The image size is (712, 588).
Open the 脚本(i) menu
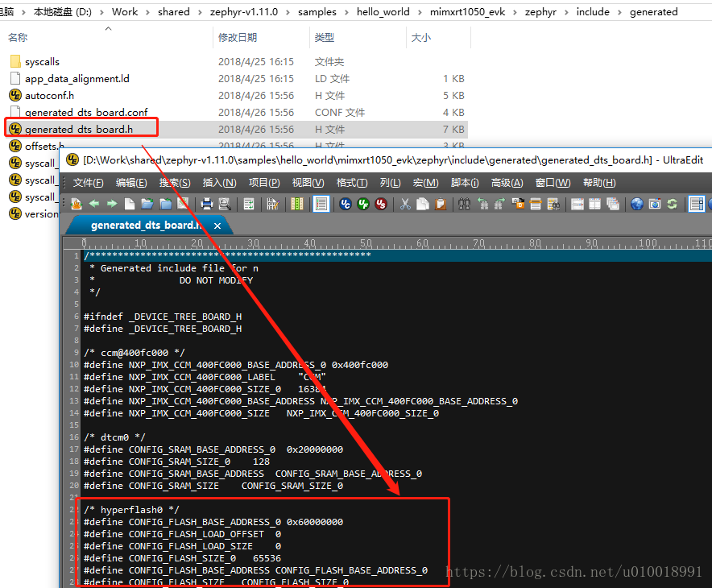tap(465, 183)
